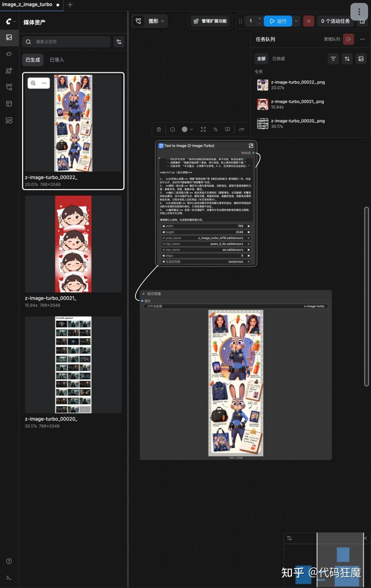This screenshot has height=588, width=371.
Task: Click the three-dot menu at top right
Action: (x=359, y=12)
